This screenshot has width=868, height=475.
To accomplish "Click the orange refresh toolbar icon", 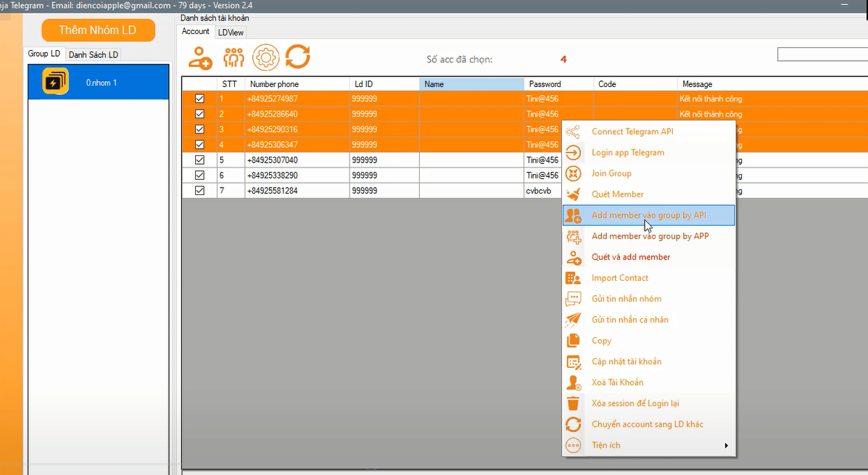I will pyautogui.click(x=298, y=57).
